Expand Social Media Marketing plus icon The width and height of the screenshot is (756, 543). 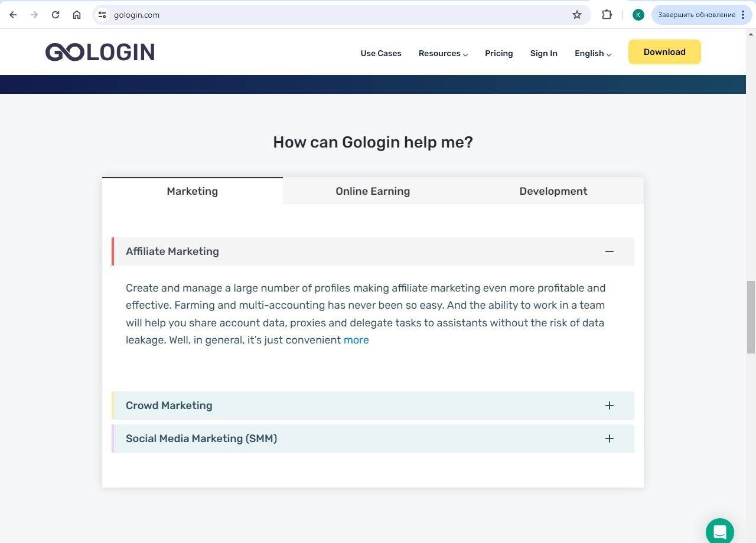[610, 439]
